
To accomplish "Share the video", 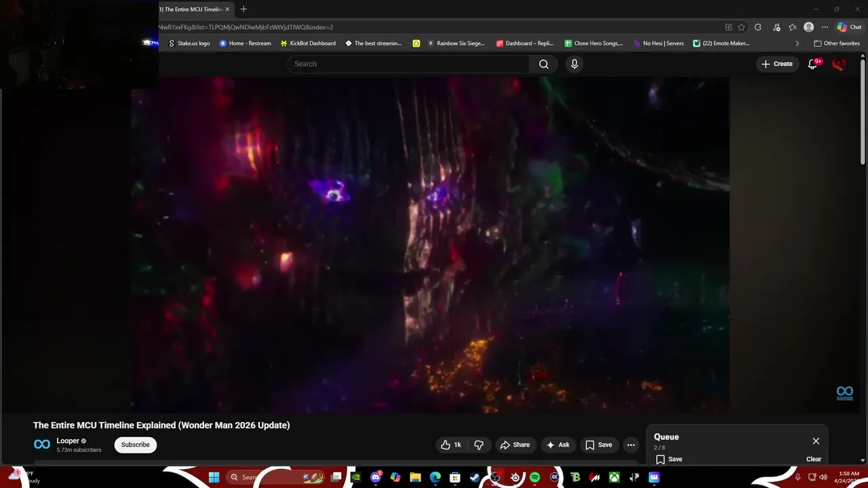I will tap(515, 445).
